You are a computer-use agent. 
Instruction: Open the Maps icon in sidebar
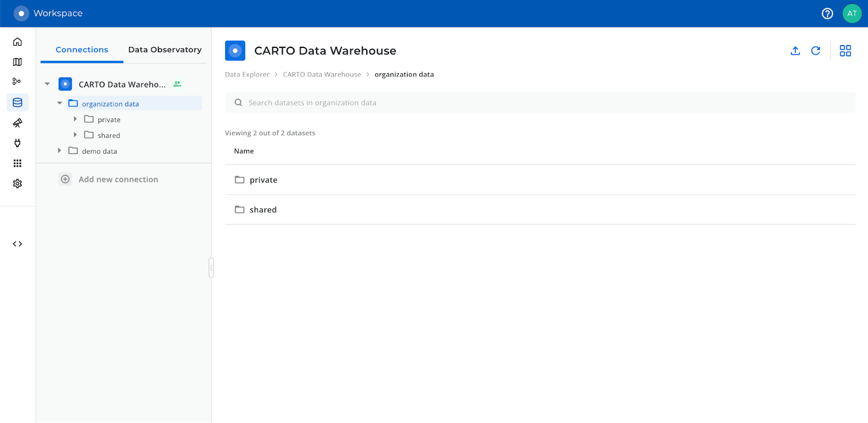click(17, 62)
